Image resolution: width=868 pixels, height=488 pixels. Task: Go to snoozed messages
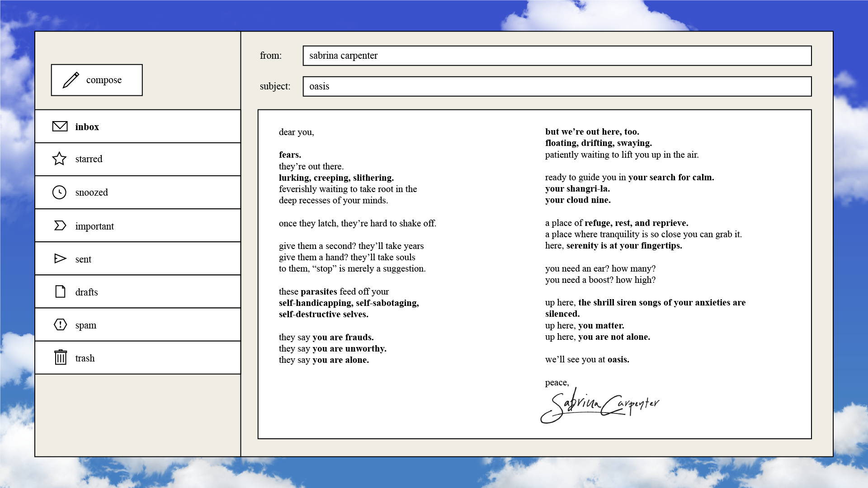(x=92, y=192)
